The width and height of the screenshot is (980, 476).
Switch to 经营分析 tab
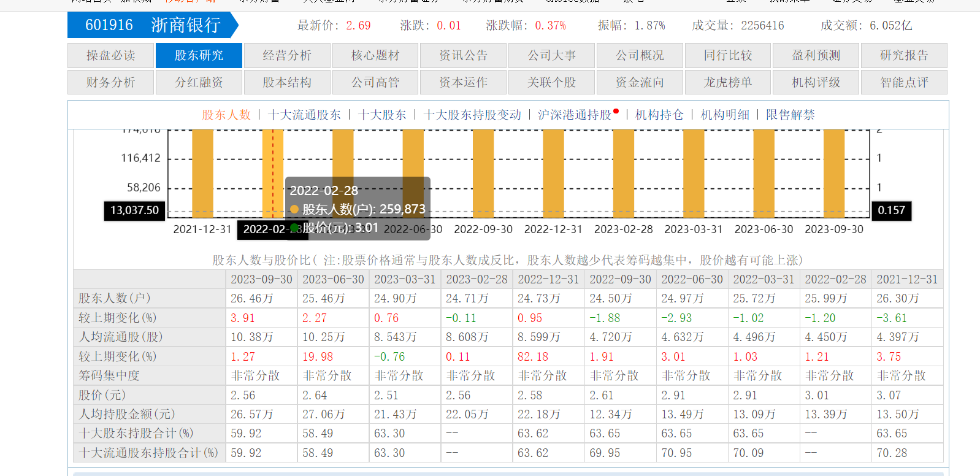coord(287,55)
